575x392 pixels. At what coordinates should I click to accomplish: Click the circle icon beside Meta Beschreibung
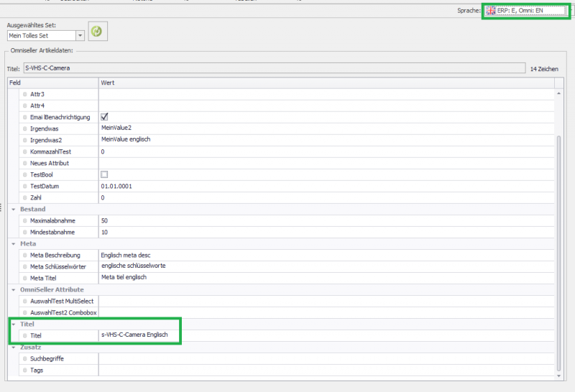[25, 255]
